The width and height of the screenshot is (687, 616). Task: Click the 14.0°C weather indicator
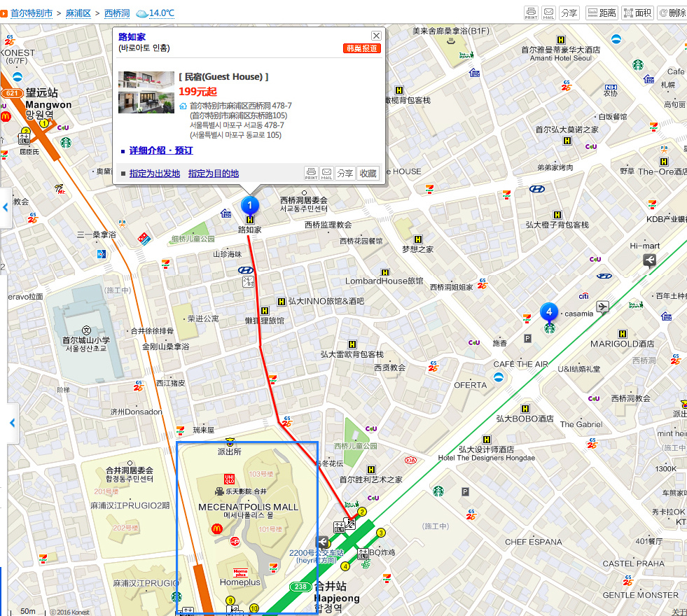pos(155,13)
